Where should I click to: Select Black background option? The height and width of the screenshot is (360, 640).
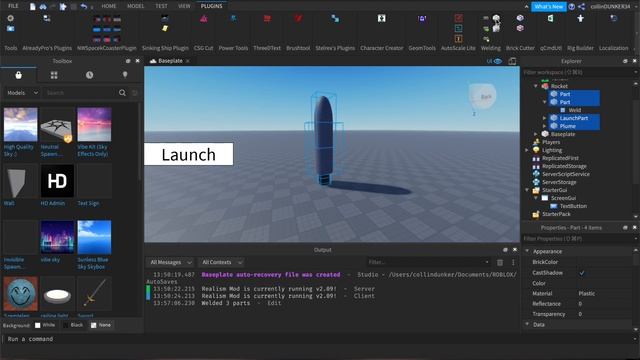(73, 325)
